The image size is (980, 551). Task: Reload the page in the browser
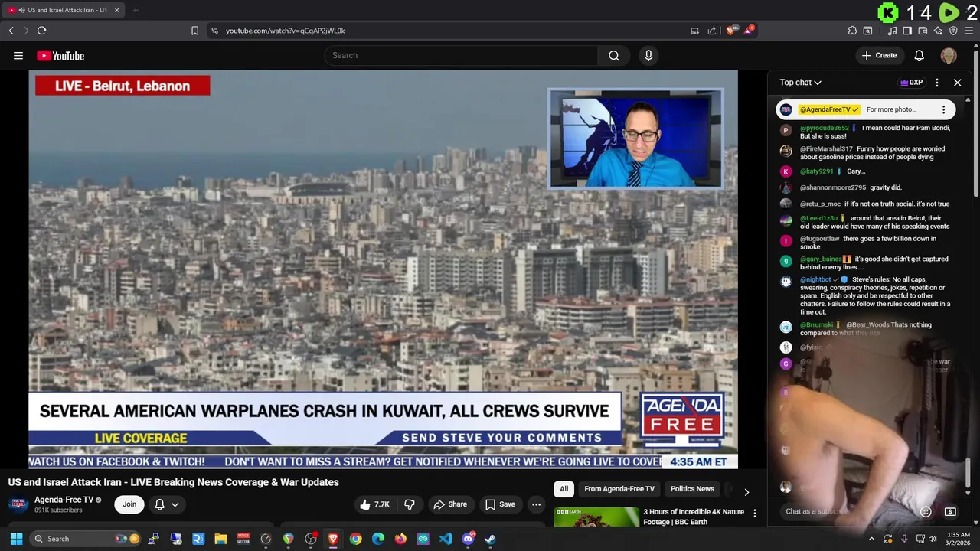click(x=41, y=31)
